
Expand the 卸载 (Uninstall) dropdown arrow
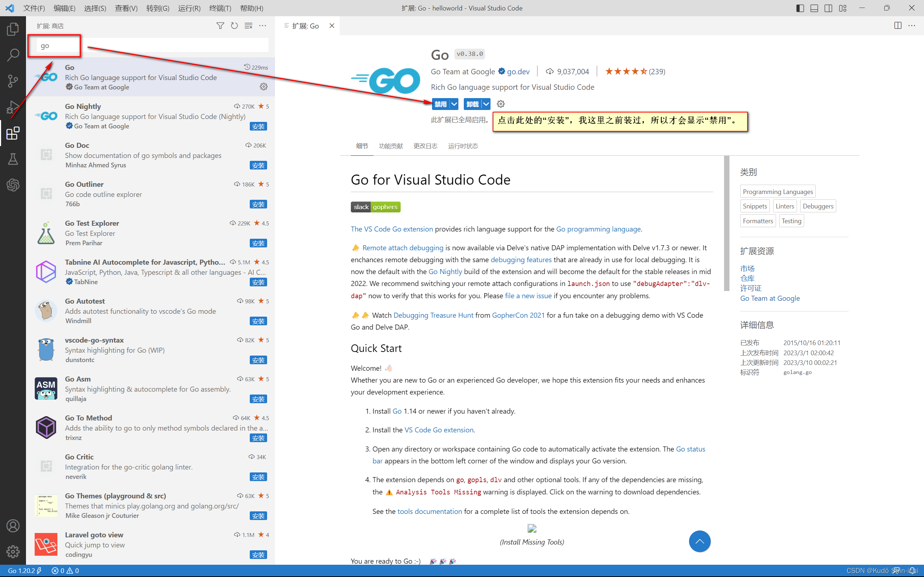486,104
